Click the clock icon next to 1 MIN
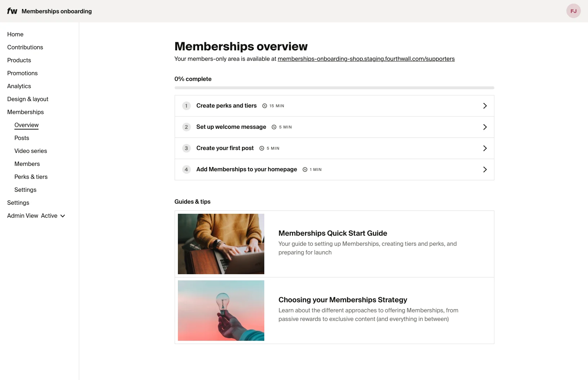The width and height of the screenshot is (588, 380). click(305, 169)
